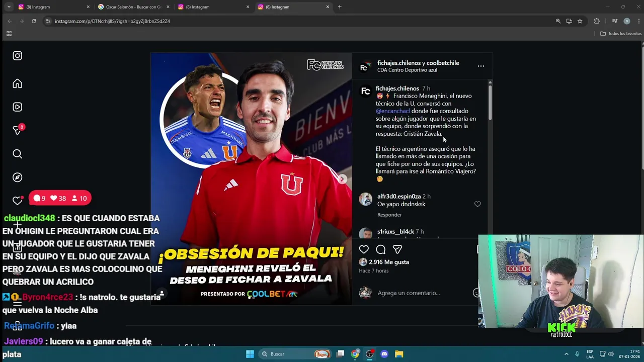
Task: Show tagged accounts icon on post image
Action: coord(162,293)
